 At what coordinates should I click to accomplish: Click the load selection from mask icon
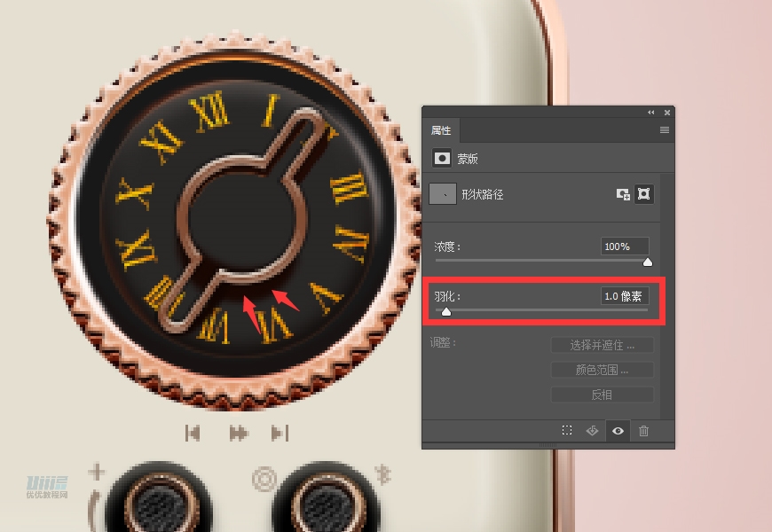point(567,431)
